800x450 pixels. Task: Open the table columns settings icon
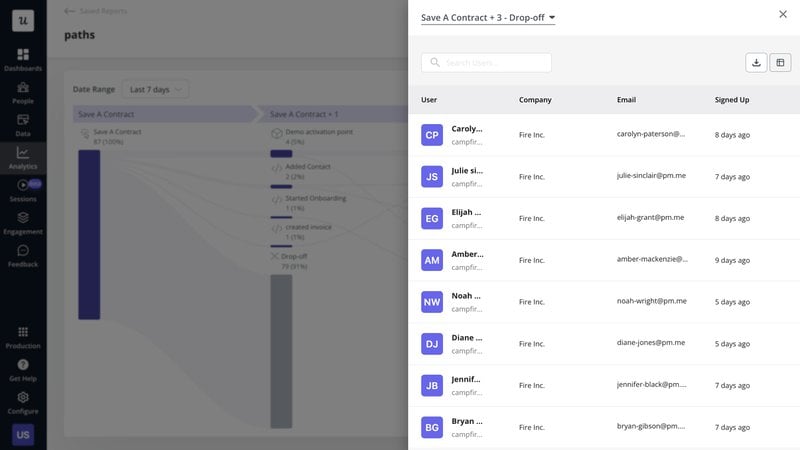click(780, 62)
